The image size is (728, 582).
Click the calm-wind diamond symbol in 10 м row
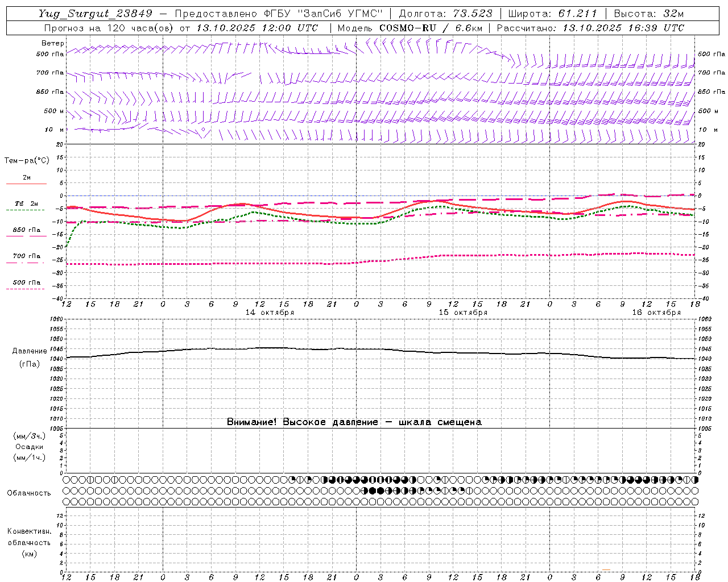pyautogui.click(x=203, y=130)
